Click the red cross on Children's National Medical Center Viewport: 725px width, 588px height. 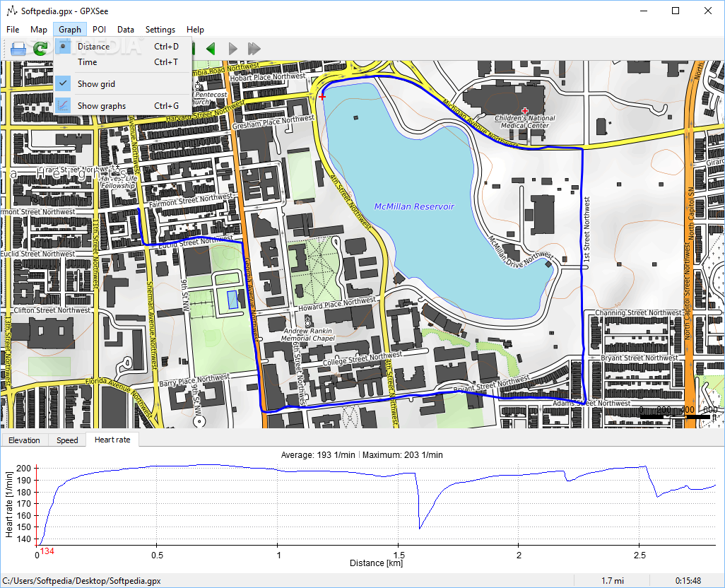point(525,111)
